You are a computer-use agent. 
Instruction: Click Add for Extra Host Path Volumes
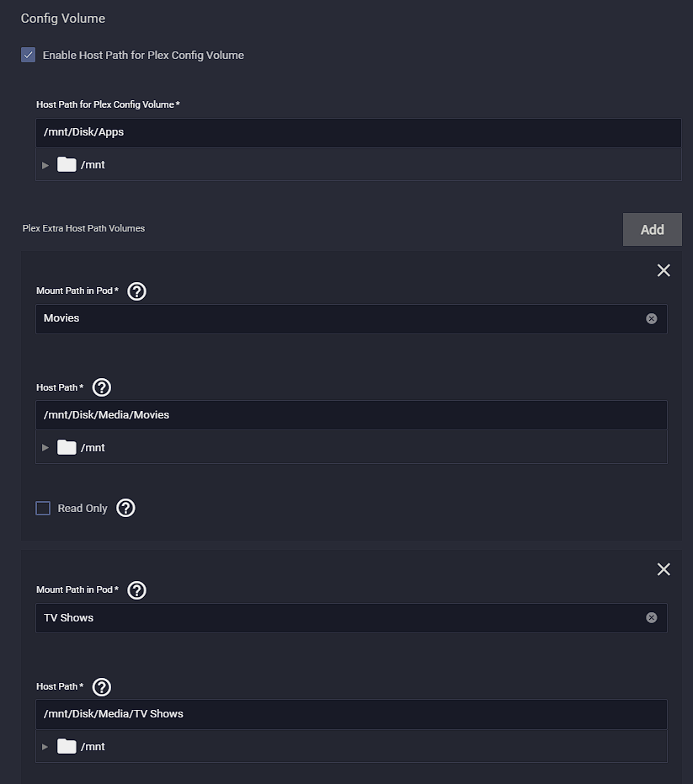tap(652, 230)
